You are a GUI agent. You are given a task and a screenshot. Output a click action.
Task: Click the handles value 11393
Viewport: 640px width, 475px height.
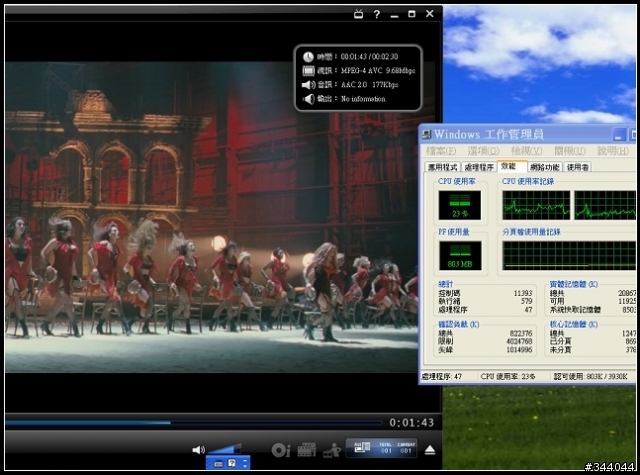(522, 293)
